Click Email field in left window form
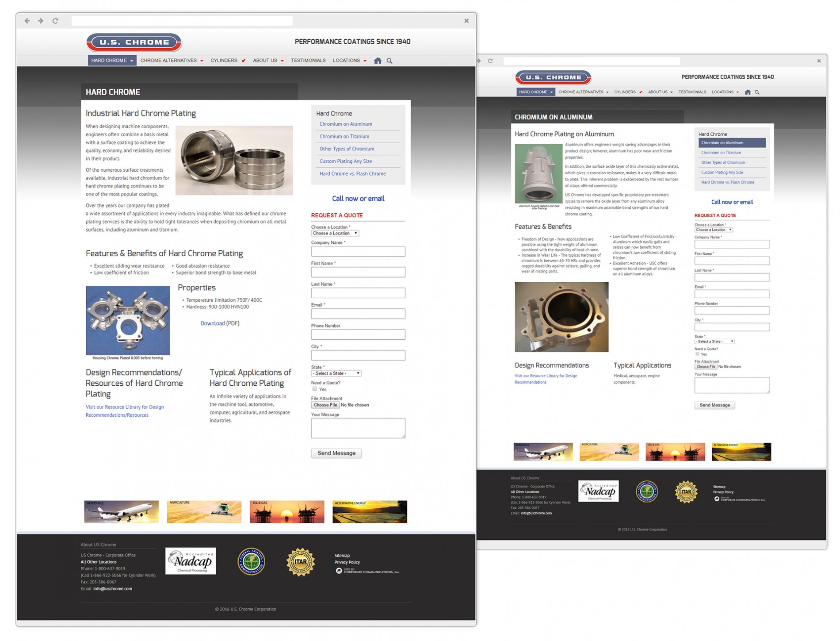This screenshot has height=641, width=840. click(358, 314)
